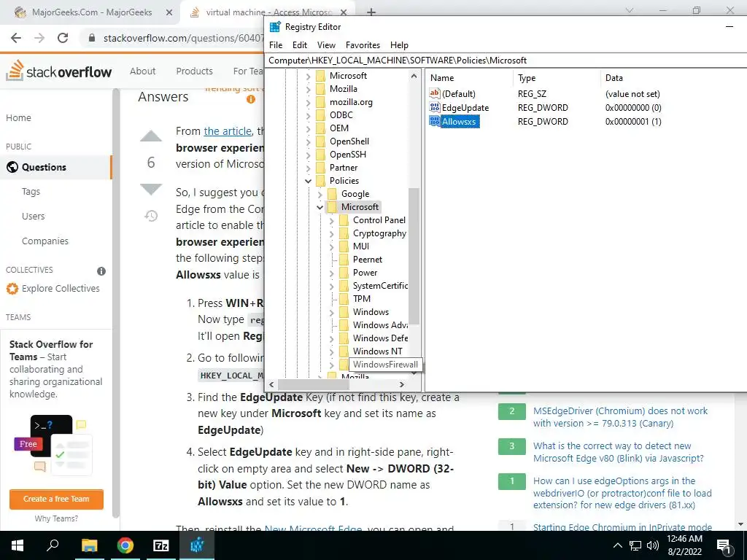Expand the Windows NT key
This screenshot has width=747, height=560.
pos(332,351)
